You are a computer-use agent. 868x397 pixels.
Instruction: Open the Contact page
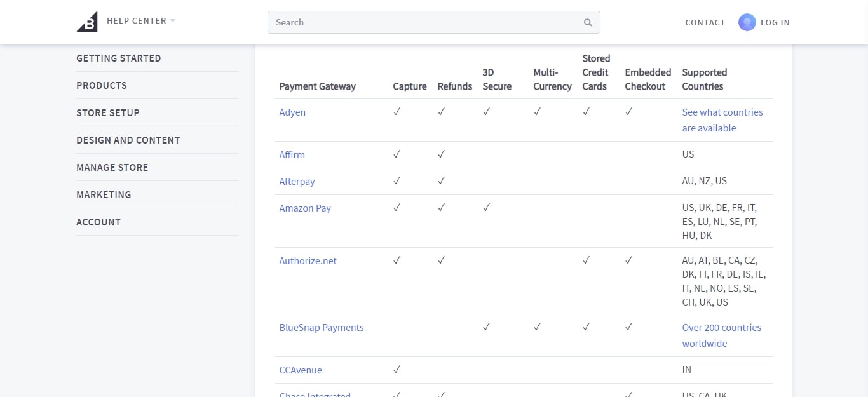(705, 23)
